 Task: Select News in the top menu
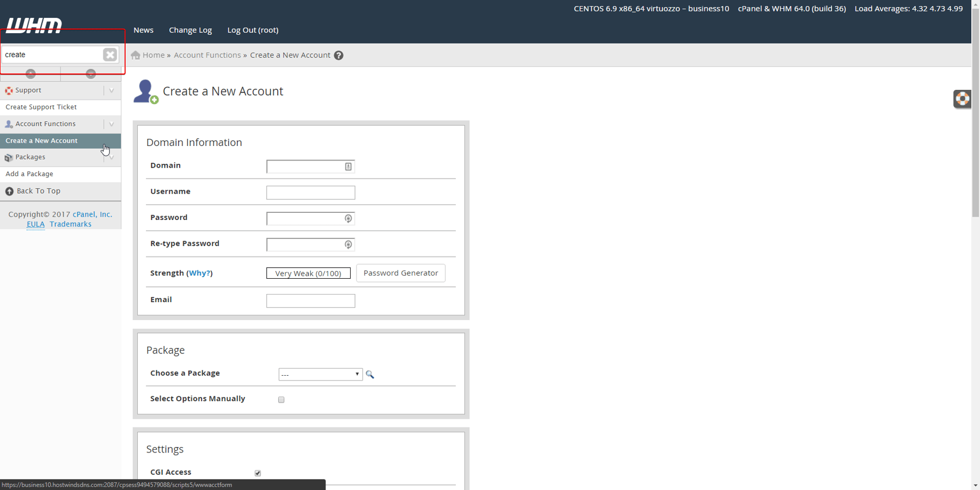pos(143,30)
